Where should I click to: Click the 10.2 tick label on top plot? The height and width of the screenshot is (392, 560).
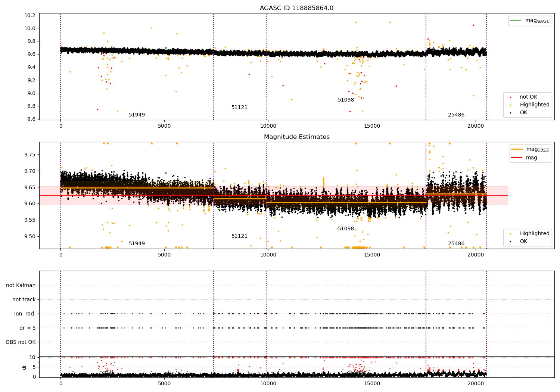click(x=29, y=15)
